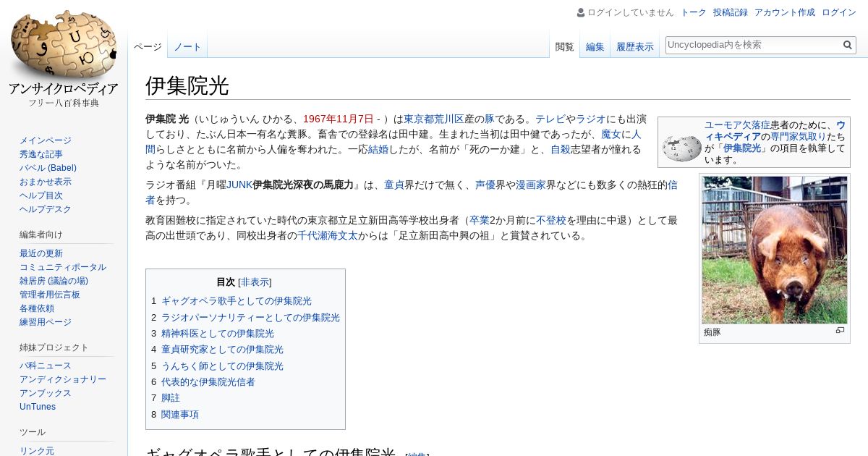Screen dimensions: 868x456
Task: Jump to contents item 2 ラジオパーソナリティーとしての伊集院光
Action: click(x=245, y=318)
